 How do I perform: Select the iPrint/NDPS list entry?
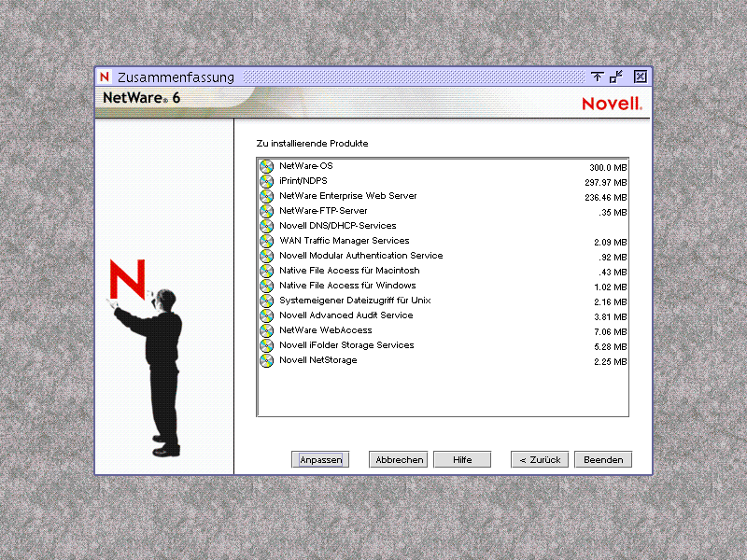pos(443,181)
